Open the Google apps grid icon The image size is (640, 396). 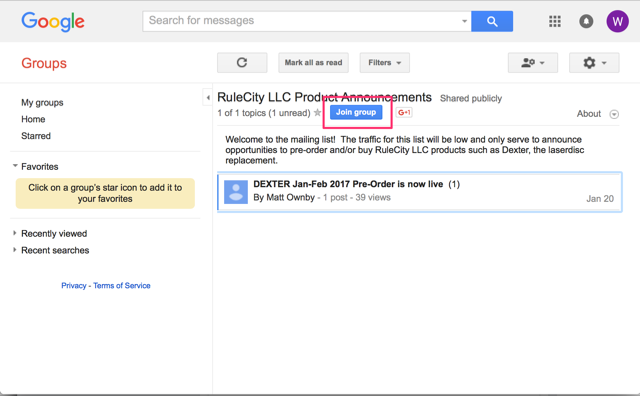click(x=555, y=21)
